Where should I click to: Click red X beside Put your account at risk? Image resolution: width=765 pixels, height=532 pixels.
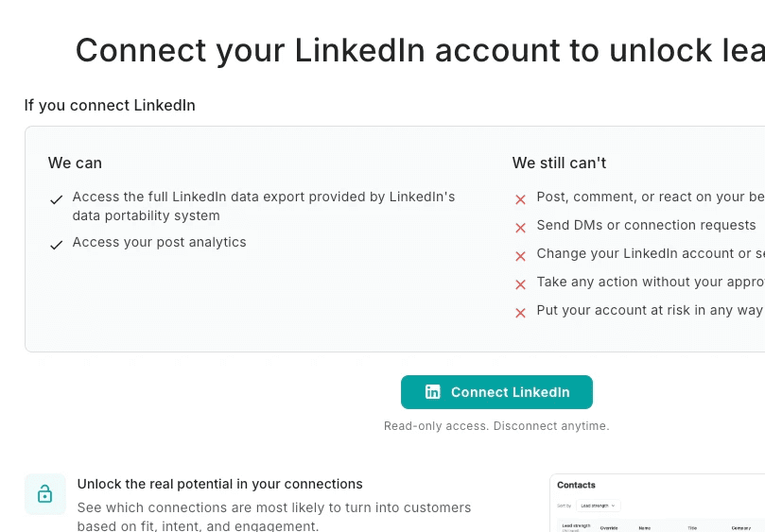coord(520,313)
